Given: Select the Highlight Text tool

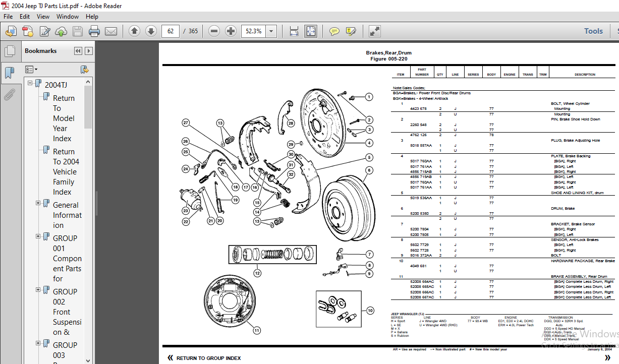Looking at the screenshot, I should pos(351,31).
